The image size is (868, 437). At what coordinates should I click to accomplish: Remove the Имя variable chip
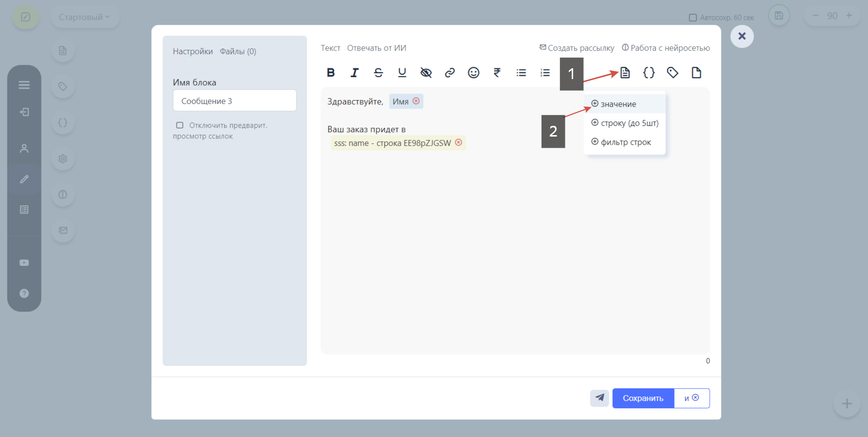pyautogui.click(x=416, y=101)
